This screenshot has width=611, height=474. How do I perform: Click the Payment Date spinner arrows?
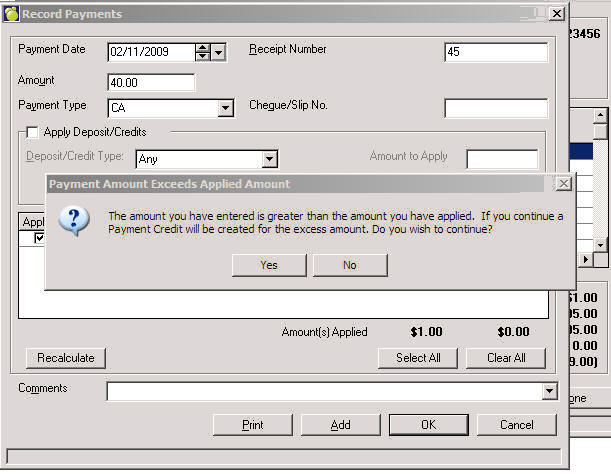203,52
